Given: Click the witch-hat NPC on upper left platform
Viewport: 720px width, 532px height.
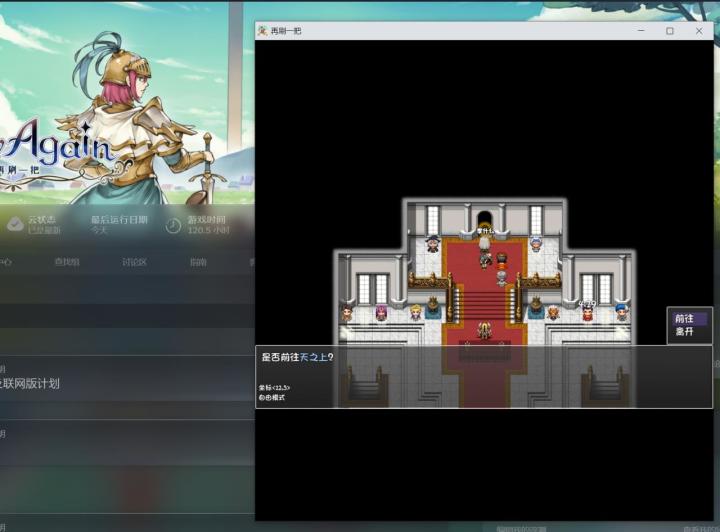Looking at the screenshot, I should click(432, 244).
